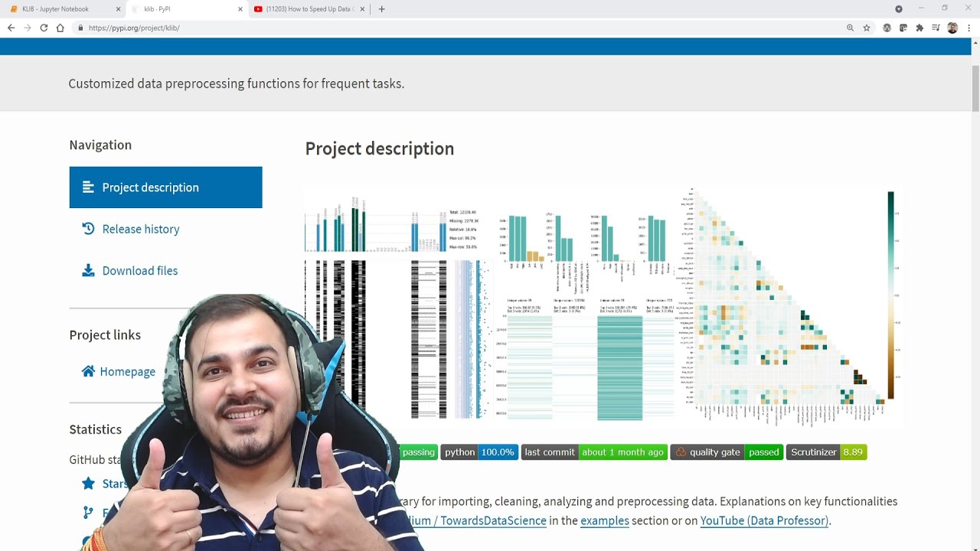Image resolution: width=980 pixels, height=551 pixels.
Task: Open the browser home page
Action: [60, 28]
